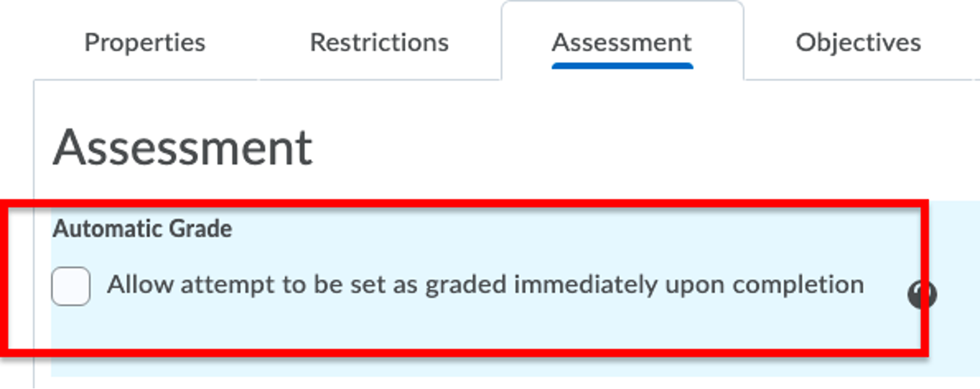Viewport: 980px width, 389px height.
Task: Select the Assessment tab
Action: [x=621, y=42]
